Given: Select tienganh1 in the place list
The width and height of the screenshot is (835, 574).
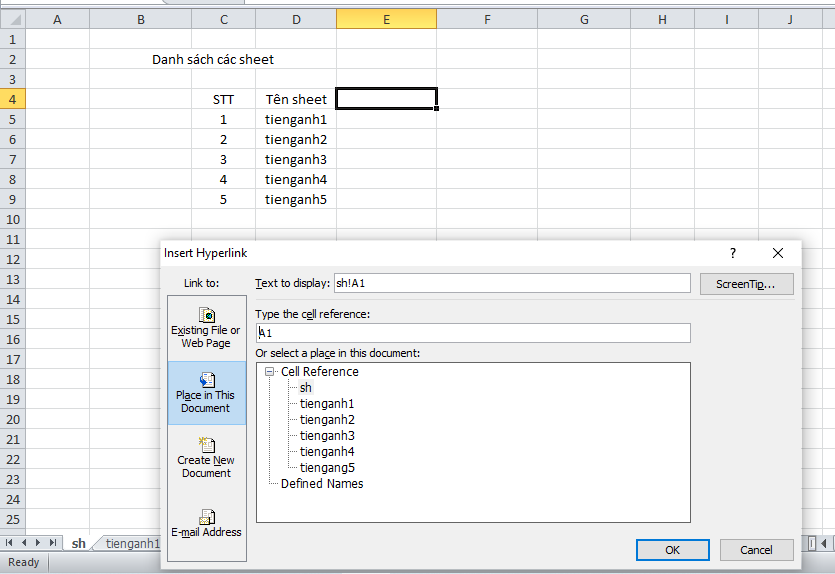Looking at the screenshot, I should 327,404.
